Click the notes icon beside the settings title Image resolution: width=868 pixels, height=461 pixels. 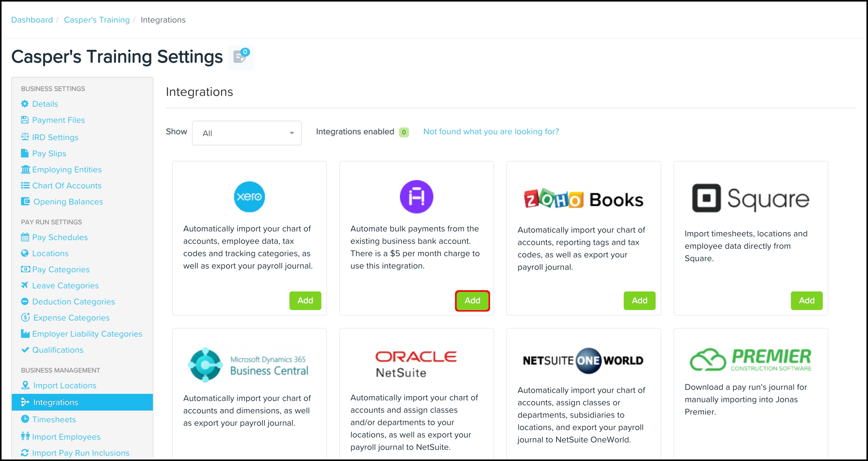click(240, 57)
